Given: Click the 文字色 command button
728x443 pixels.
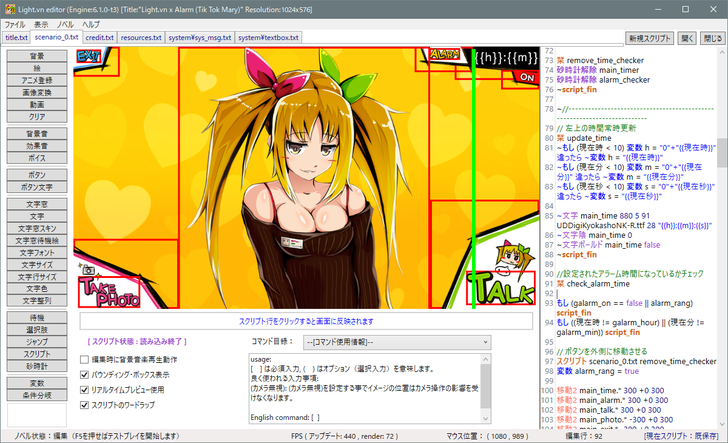Looking at the screenshot, I should click(x=37, y=289).
